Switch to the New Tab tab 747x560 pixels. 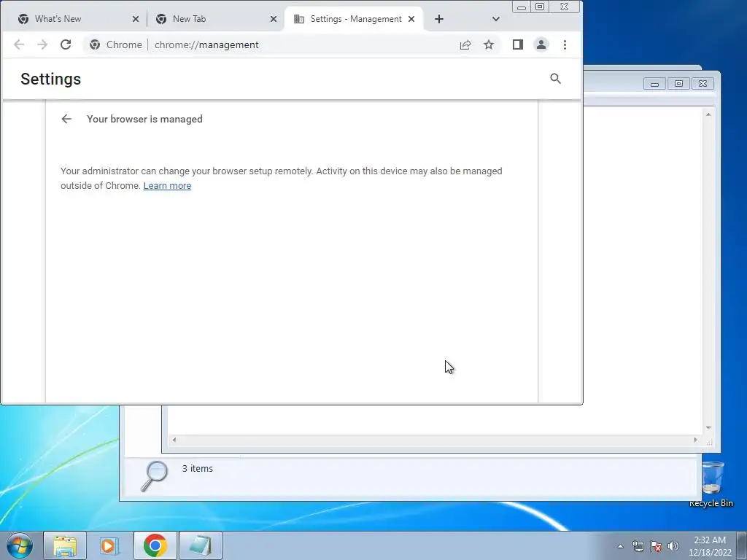pyautogui.click(x=214, y=19)
